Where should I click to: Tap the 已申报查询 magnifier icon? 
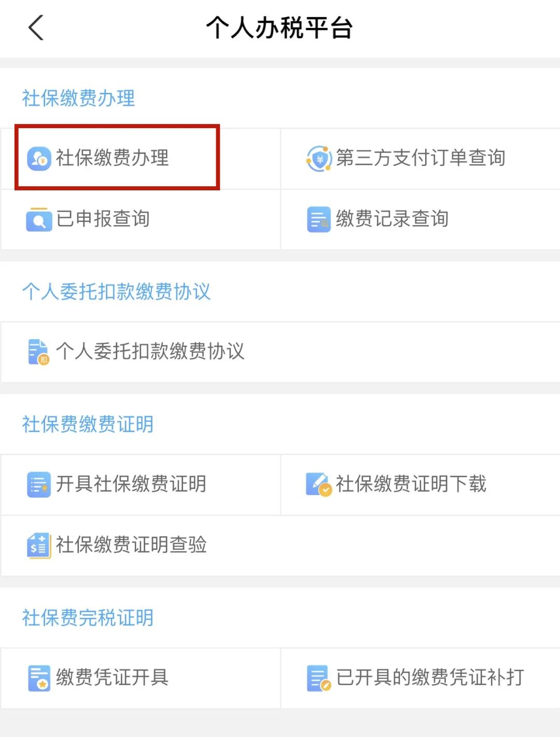[39, 219]
